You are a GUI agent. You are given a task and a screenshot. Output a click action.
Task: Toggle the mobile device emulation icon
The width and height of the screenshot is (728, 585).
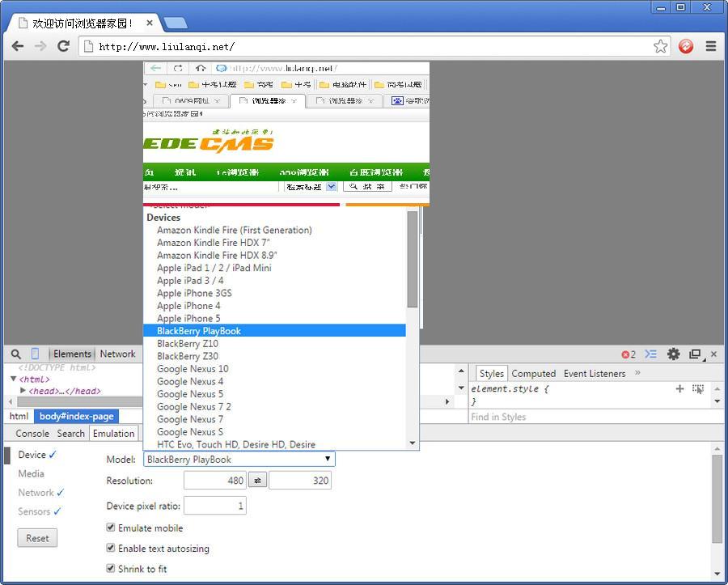point(35,354)
